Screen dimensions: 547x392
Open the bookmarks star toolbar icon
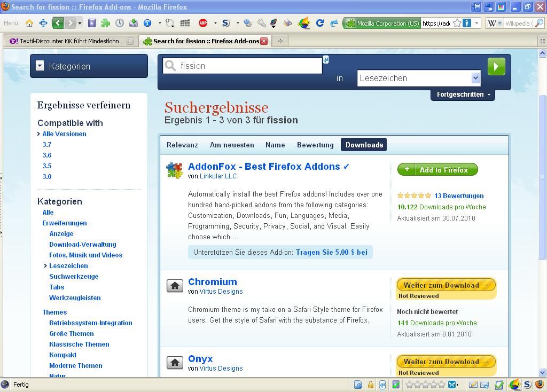92,23
